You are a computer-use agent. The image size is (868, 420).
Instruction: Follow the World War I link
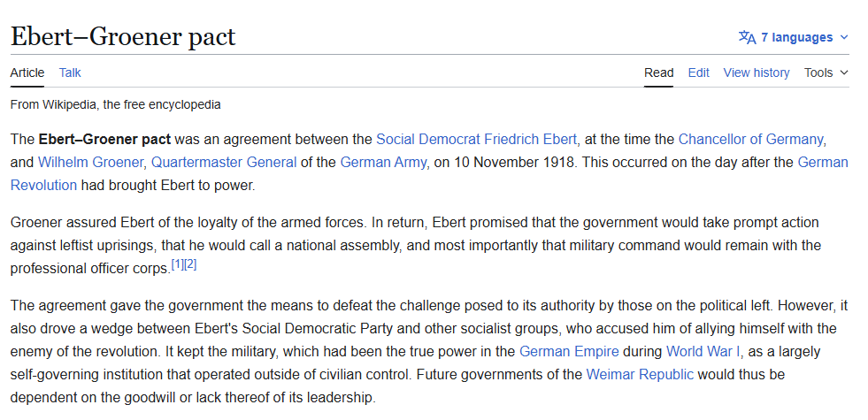pos(704,351)
